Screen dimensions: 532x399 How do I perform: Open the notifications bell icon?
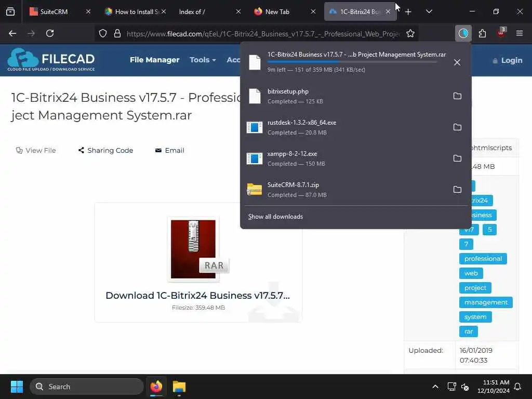518,387
